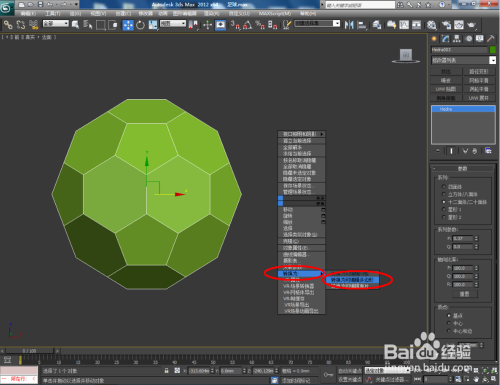Click Configure Modifier Sets icon below stack
500x385 pixels.
(488, 151)
